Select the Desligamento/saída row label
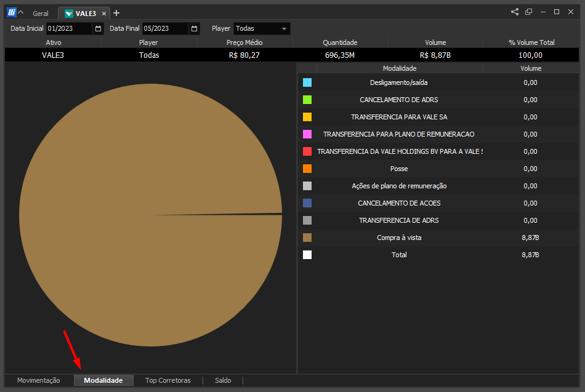The width and height of the screenshot is (585, 392). [x=399, y=82]
